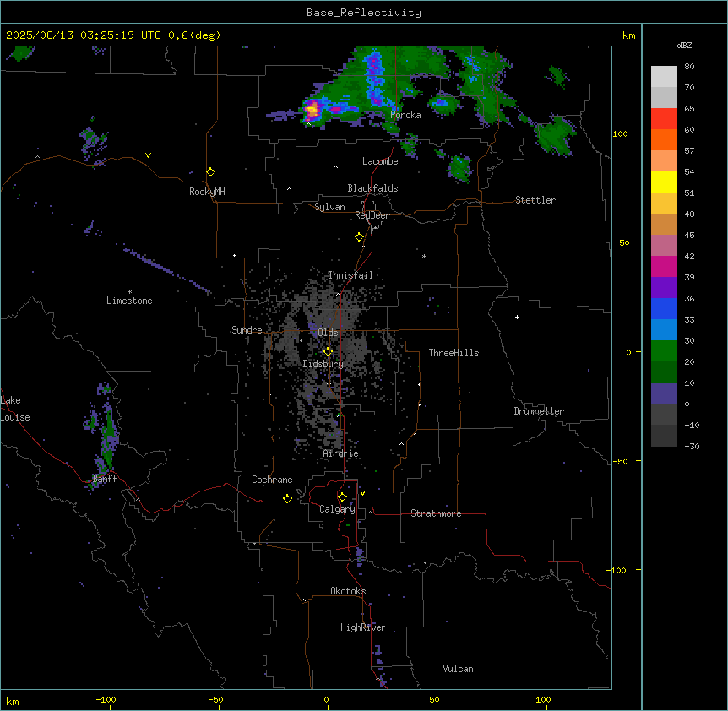Click the Innisfail town label
Screen dimensions: 728x711
[350, 275]
